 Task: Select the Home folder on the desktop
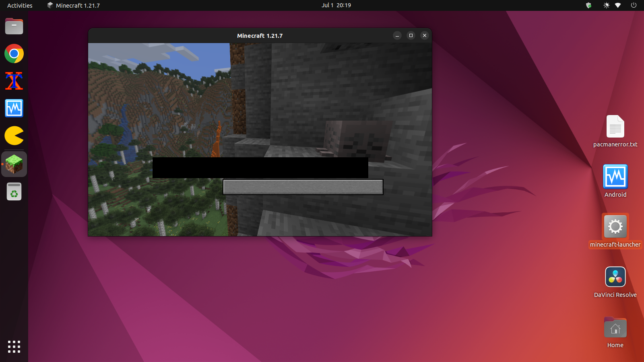[x=615, y=332]
